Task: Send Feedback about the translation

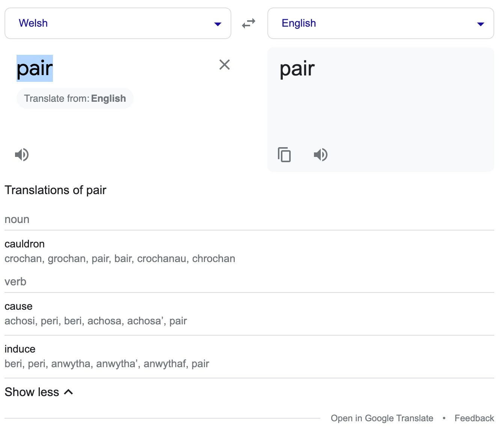Action: point(474,418)
